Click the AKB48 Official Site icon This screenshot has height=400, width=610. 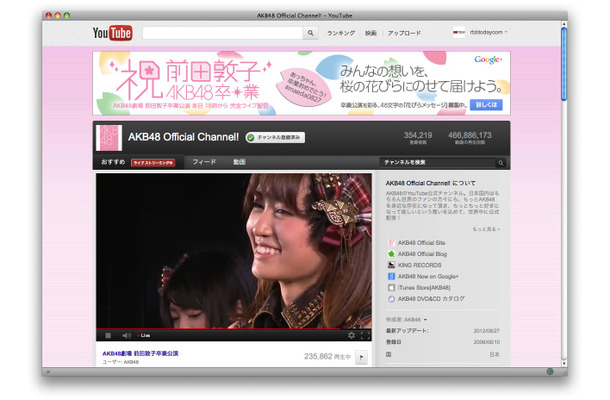tap(391, 243)
